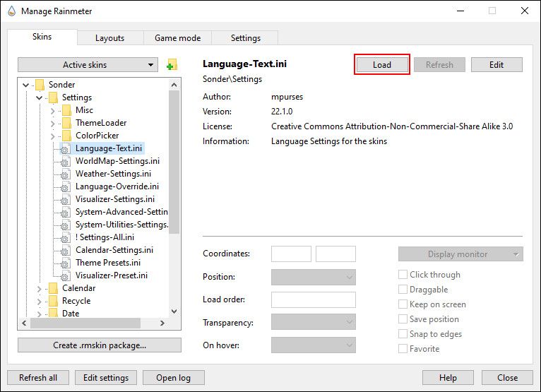Image resolution: width=541 pixels, height=392 pixels.
Task: Click the Language-Text.ini file icon
Action: (x=65, y=148)
